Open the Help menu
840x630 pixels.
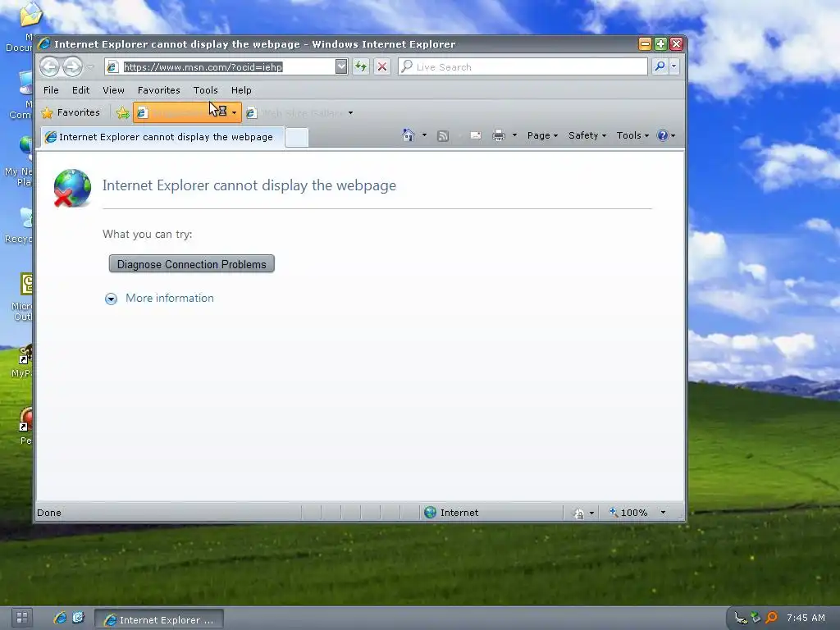pyautogui.click(x=241, y=90)
